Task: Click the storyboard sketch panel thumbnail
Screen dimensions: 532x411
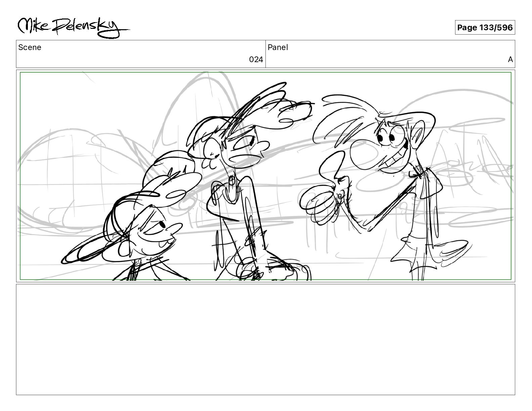Action: 265,176
